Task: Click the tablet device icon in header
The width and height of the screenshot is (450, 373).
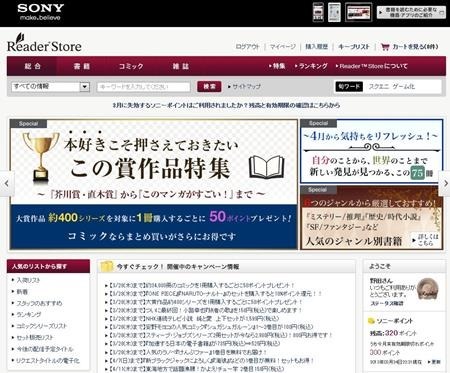Action: point(334,12)
